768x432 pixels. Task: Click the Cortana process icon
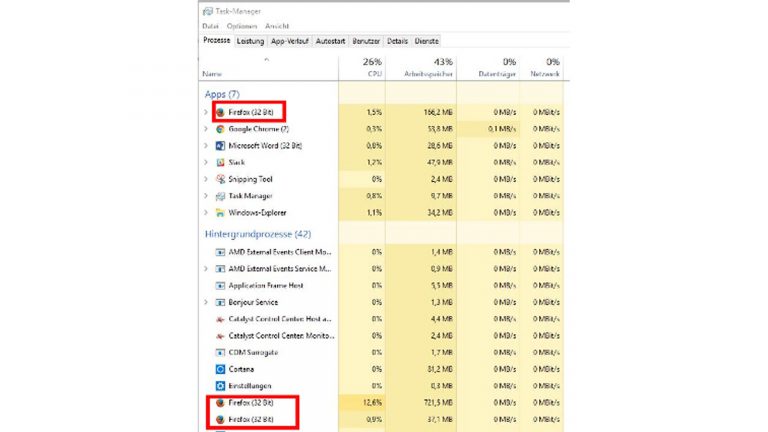[x=220, y=368]
